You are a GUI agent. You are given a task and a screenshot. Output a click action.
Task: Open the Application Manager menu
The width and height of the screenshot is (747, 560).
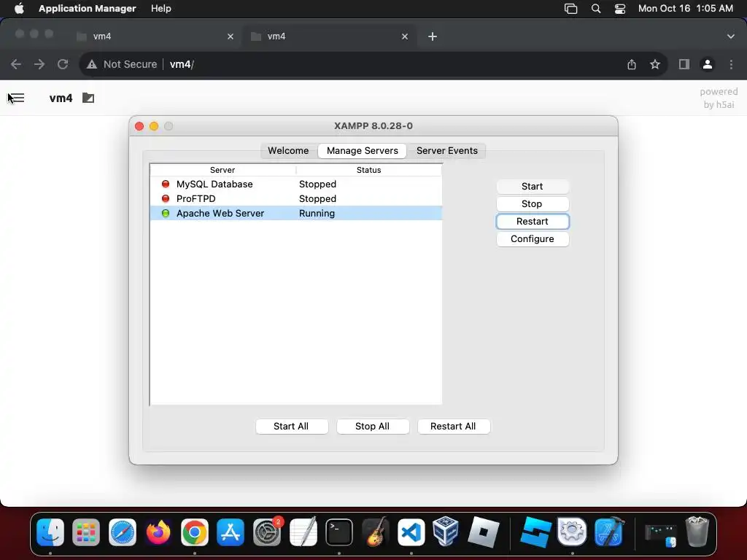88,9
